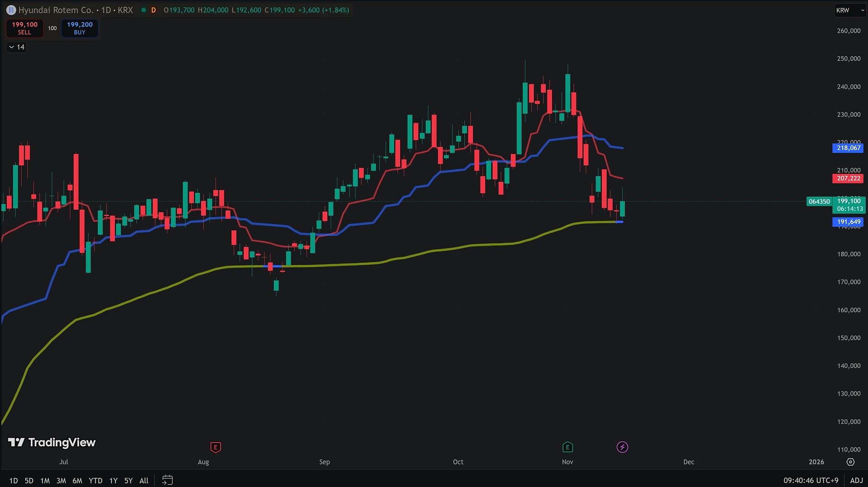Click the close value C199,100
The image size is (868, 487).
click(x=279, y=10)
